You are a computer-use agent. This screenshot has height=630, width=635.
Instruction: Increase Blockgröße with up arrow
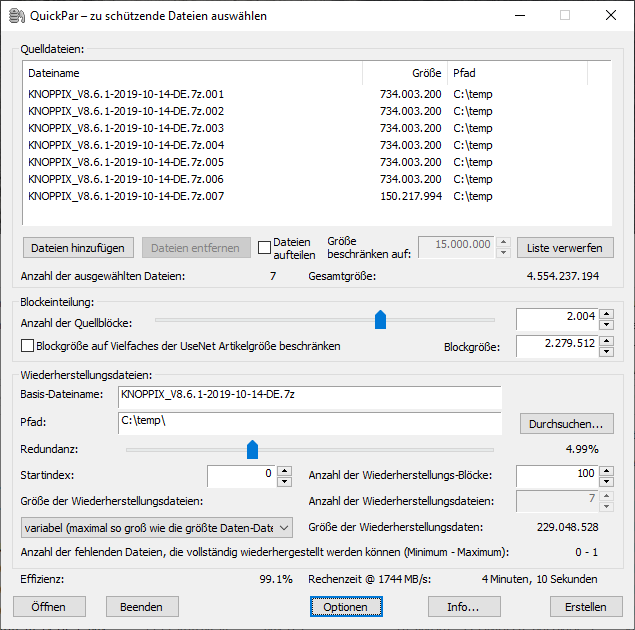pos(606,341)
